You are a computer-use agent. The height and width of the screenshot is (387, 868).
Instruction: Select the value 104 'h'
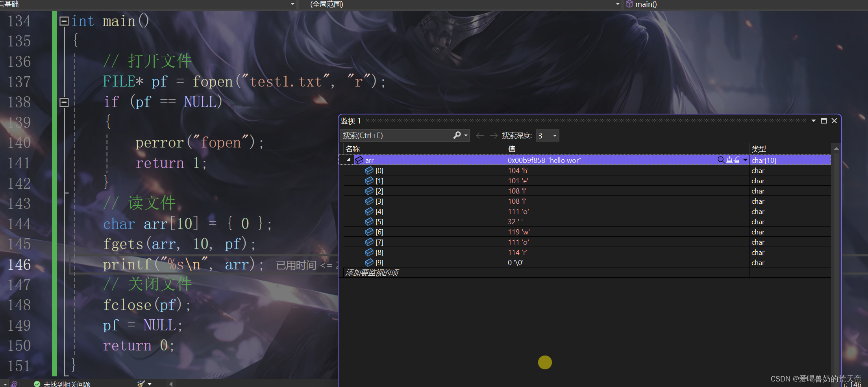(518, 170)
